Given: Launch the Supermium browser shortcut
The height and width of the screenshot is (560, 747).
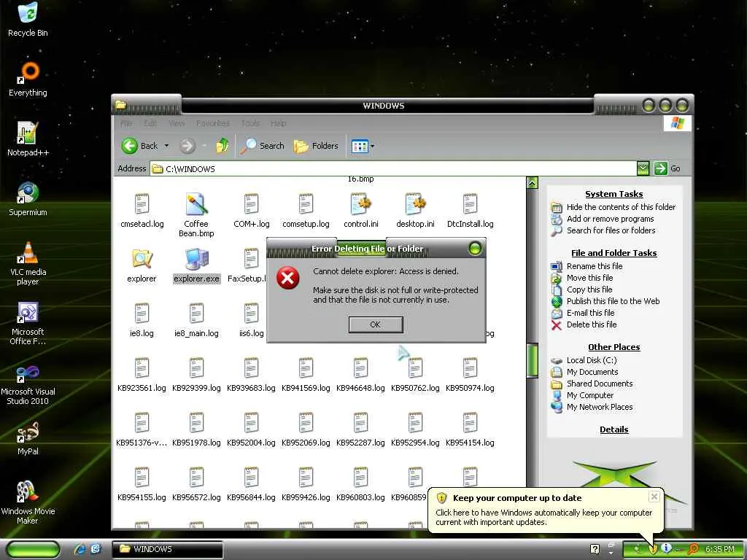Looking at the screenshot, I should [28, 199].
